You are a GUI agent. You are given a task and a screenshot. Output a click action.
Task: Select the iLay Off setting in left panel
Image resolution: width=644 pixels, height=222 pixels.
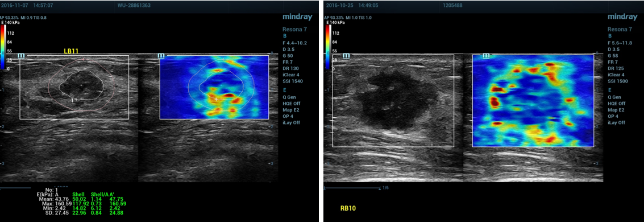[x=291, y=122]
